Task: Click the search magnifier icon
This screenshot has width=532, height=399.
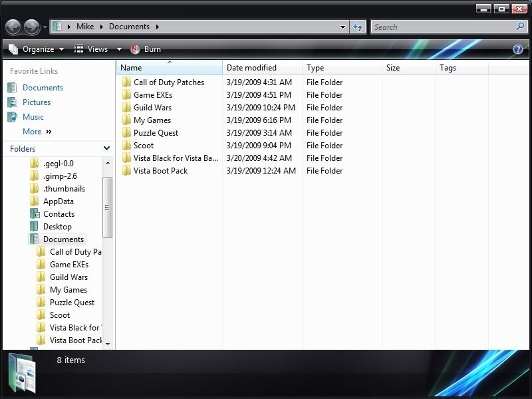Action: coord(521,27)
